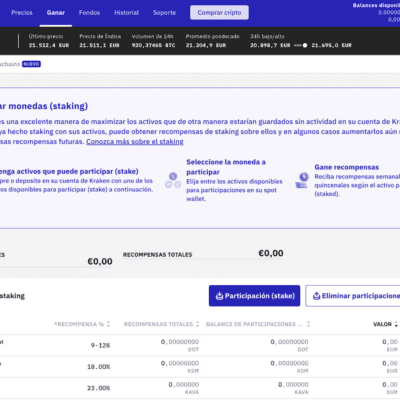Sort by Valor column arrows
This screenshot has height=400, width=400.
[x=396, y=324]
